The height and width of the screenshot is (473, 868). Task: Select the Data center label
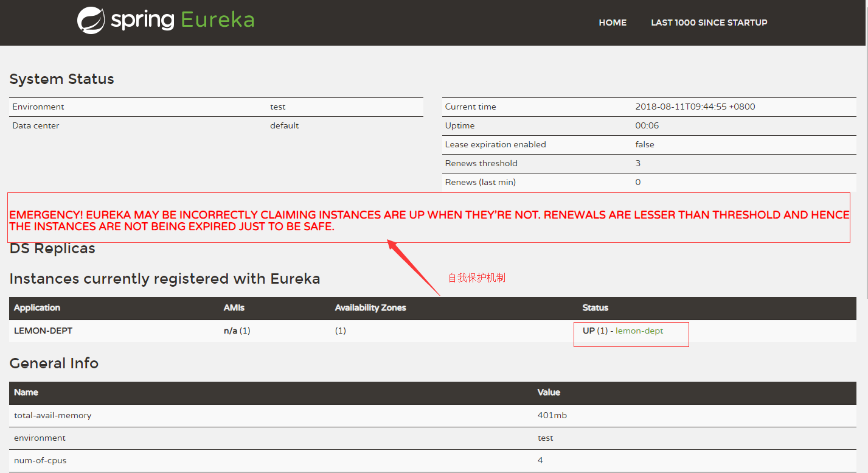point(36,125)
